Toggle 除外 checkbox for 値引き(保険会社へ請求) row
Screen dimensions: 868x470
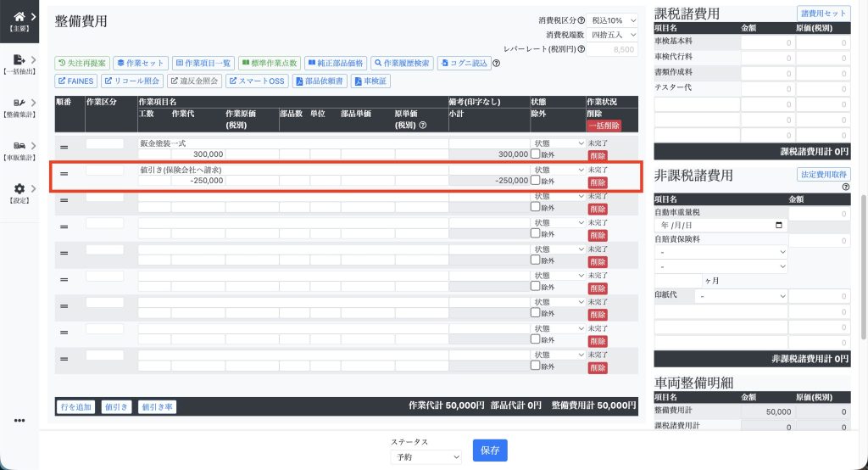click(535, 181)
